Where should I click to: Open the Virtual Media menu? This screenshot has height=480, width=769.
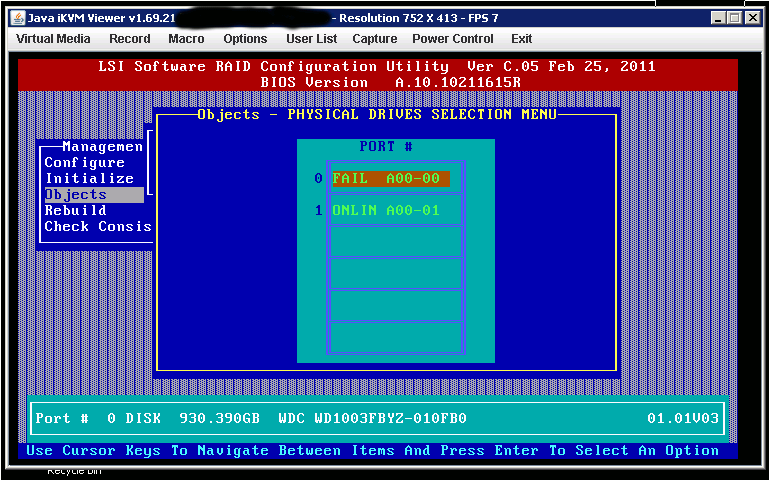[53, 39]
